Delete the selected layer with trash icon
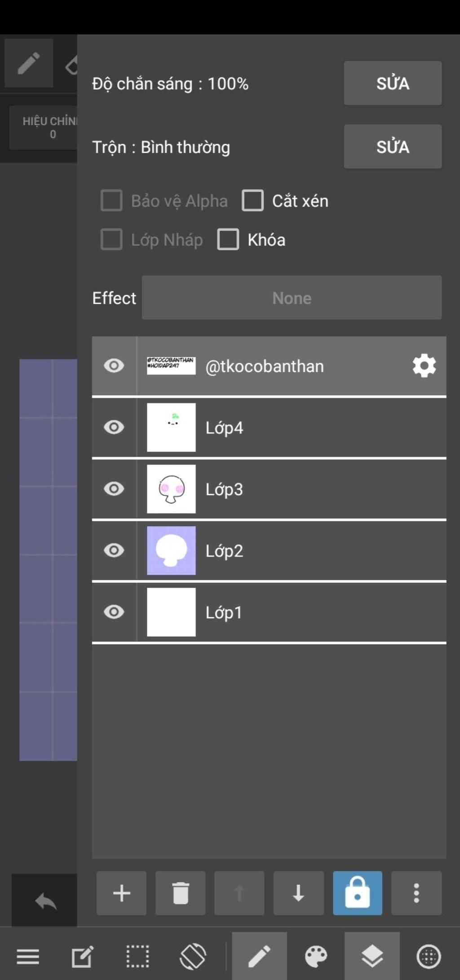460x980 pixels. tap(180, 893)
